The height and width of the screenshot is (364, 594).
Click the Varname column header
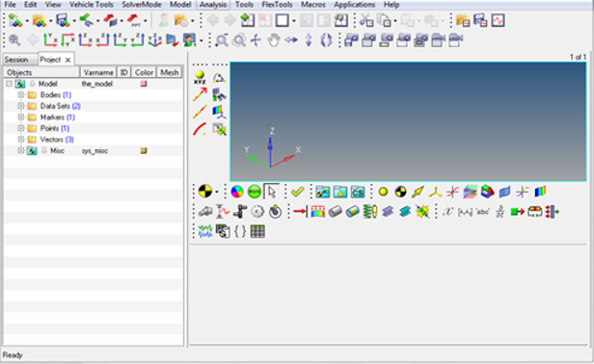click(x=98, y=72)
